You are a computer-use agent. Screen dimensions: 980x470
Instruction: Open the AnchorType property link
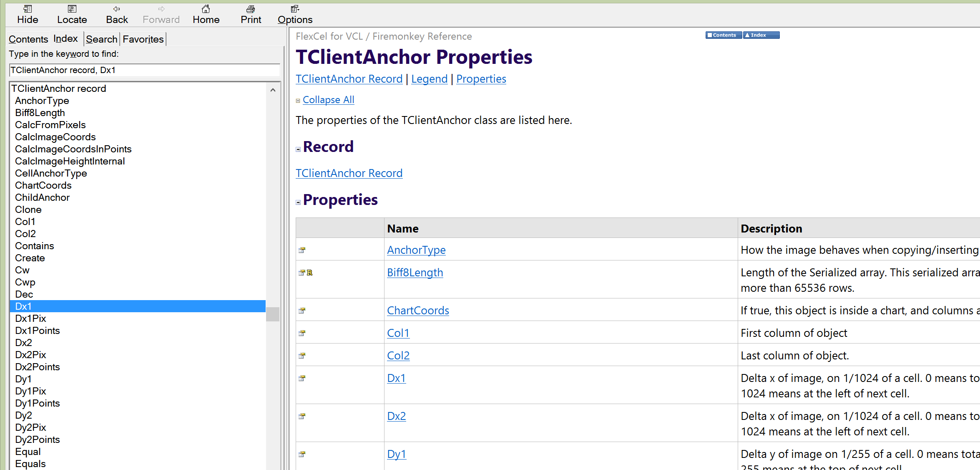click(x=416, y=250)
